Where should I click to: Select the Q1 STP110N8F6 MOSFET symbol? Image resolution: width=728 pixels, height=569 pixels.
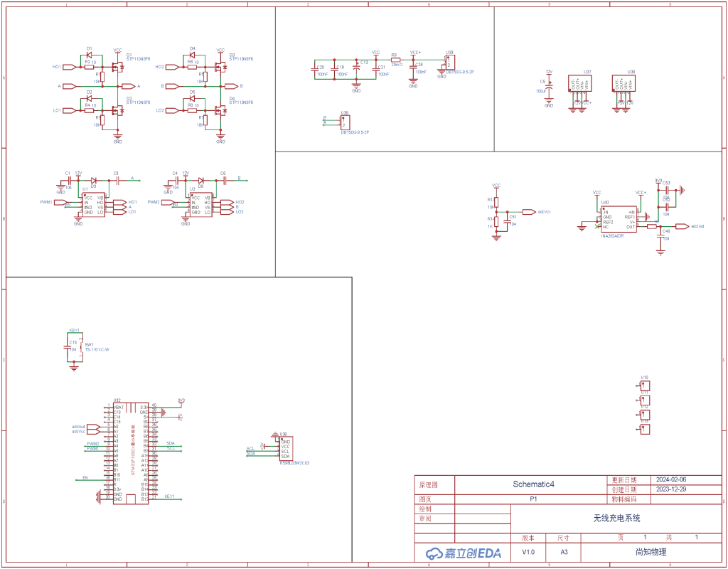(117, 67)
